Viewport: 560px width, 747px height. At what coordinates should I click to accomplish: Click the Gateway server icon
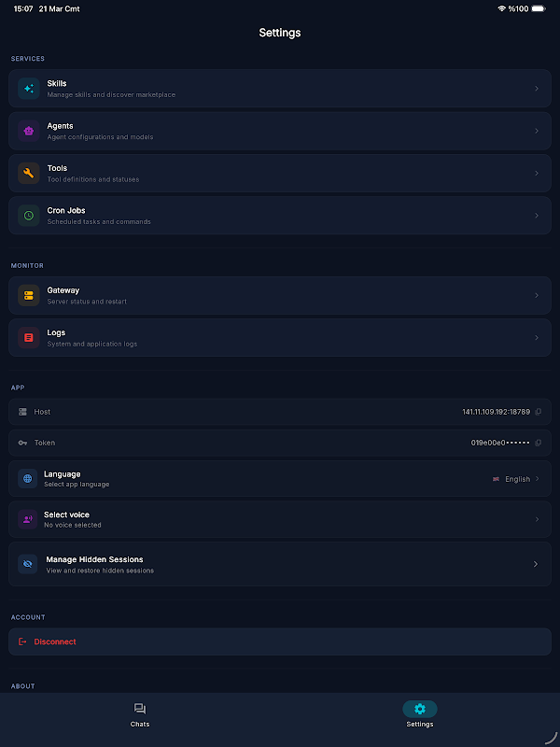[29, 295]
